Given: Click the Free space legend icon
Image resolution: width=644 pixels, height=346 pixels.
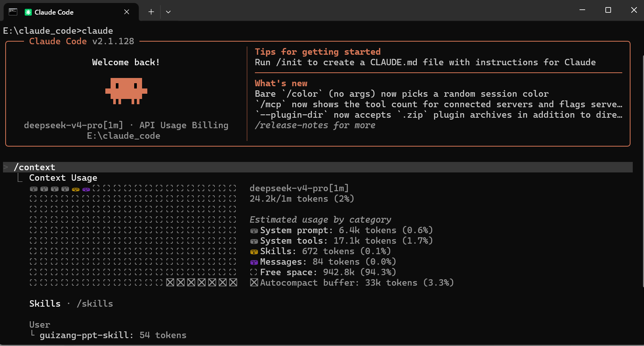Looking at the screenshot, I should tap(254, 273).
